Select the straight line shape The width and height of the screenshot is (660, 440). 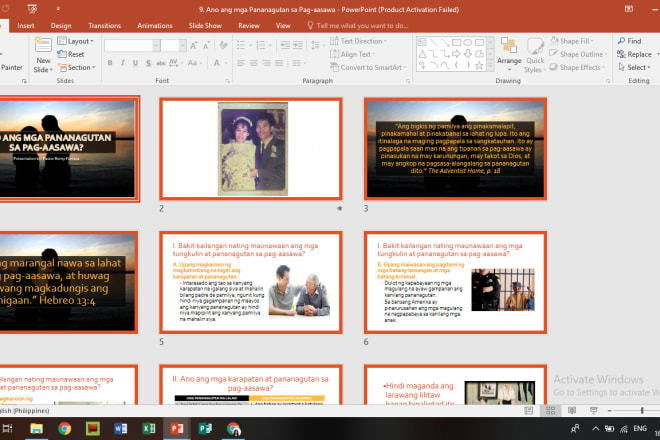(x=434, y=42)
